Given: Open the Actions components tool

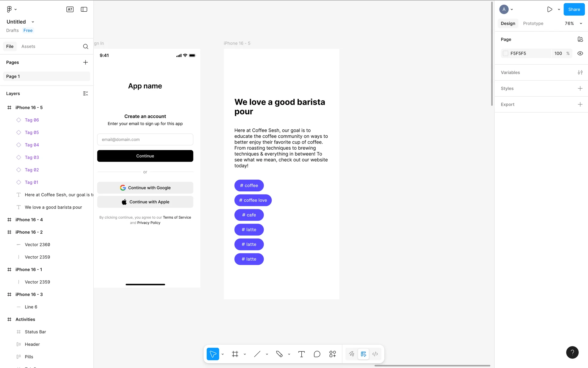Looking at the screenshot, I should 333,354.
